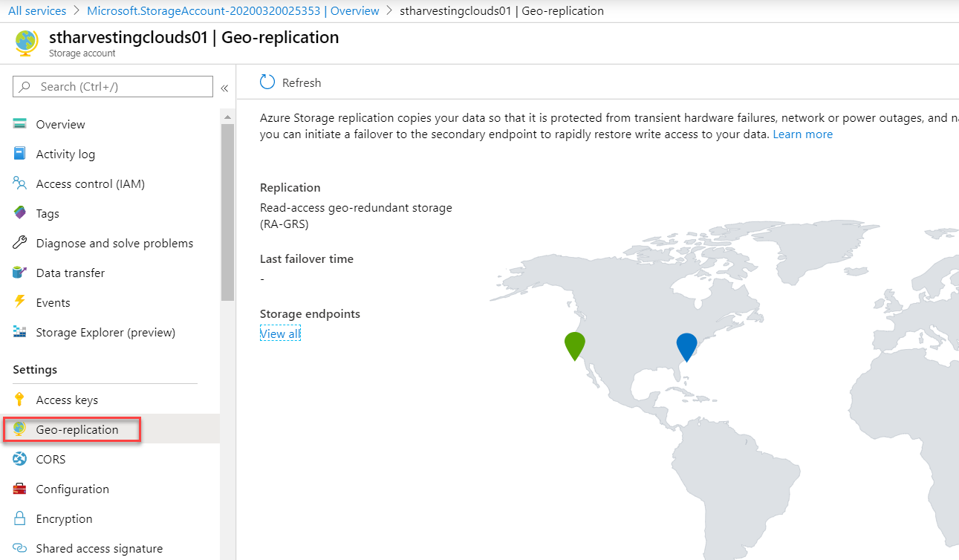Click the Access control people icon
Viewport: 959px width, 560px height.
[20, 183]
